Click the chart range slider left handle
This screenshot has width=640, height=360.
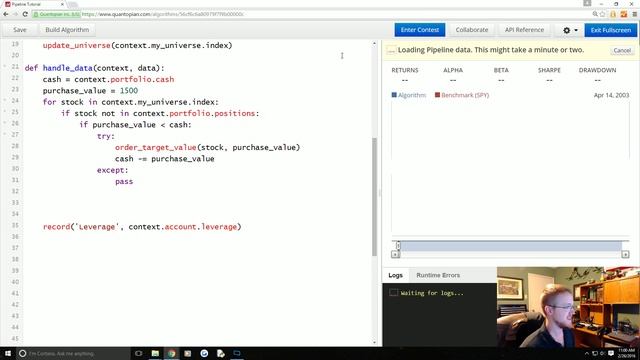tap(398, 245)
